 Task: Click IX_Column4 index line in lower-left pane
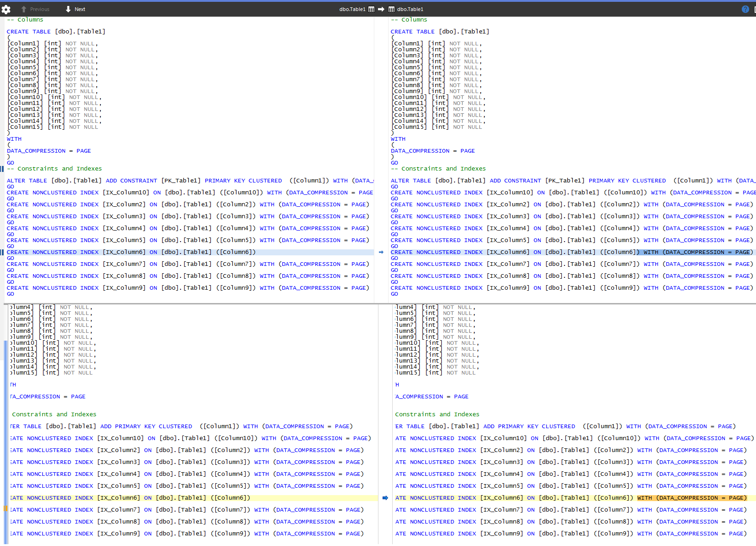[187, 474]
